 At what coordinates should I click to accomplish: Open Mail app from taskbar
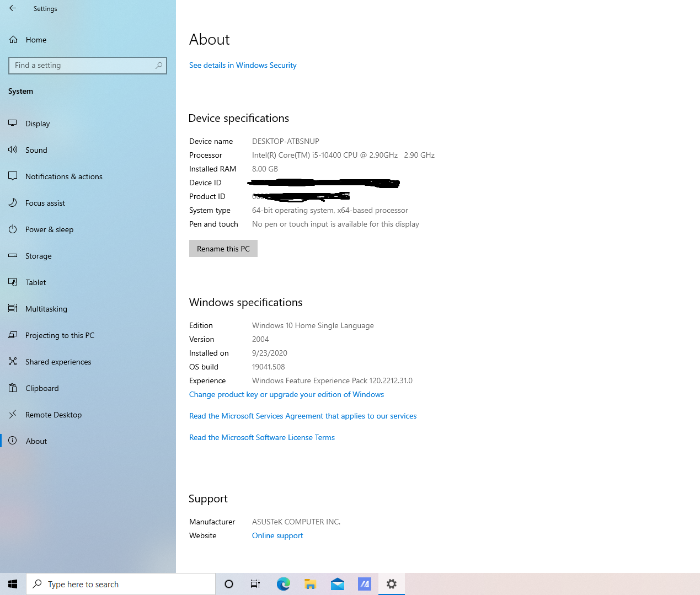(x=338, y=584)
